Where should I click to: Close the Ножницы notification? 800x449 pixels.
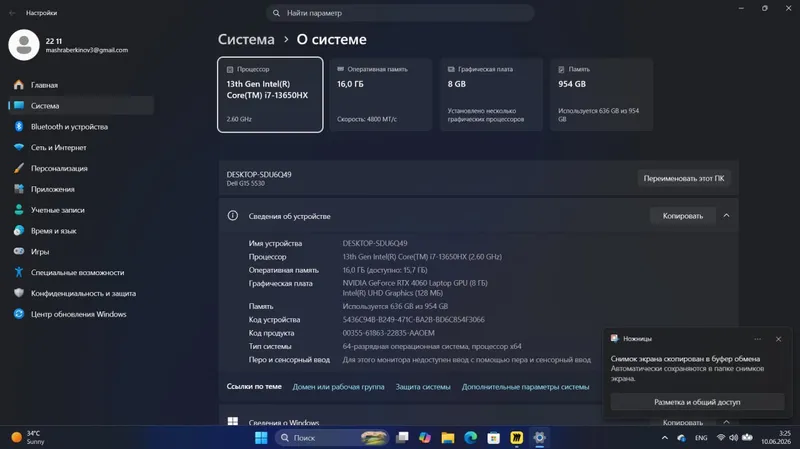point(778,339)
